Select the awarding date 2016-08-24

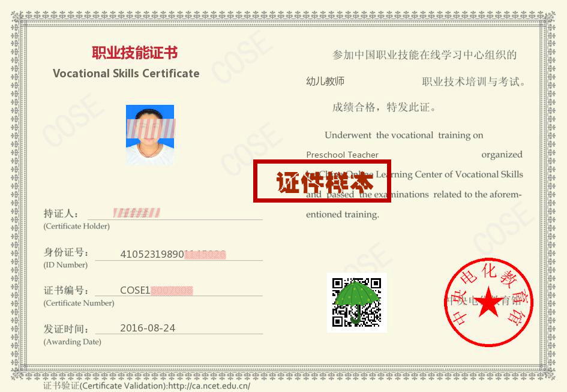tap(148, 328)
